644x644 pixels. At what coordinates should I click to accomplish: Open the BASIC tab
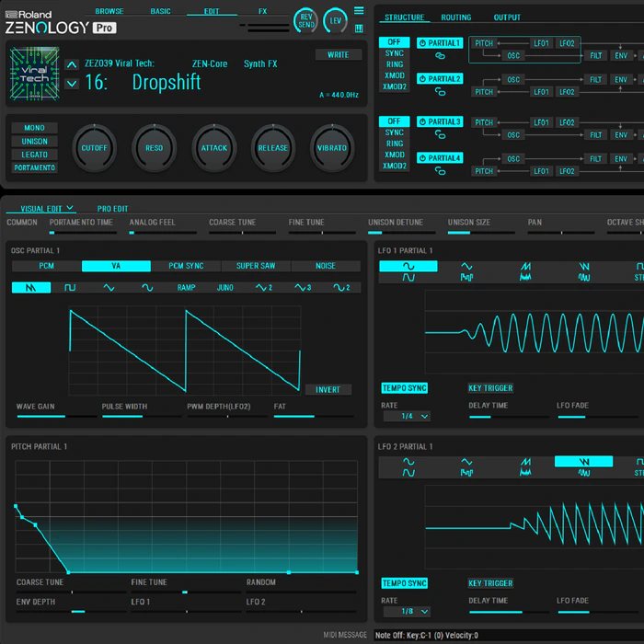[161, 11]
